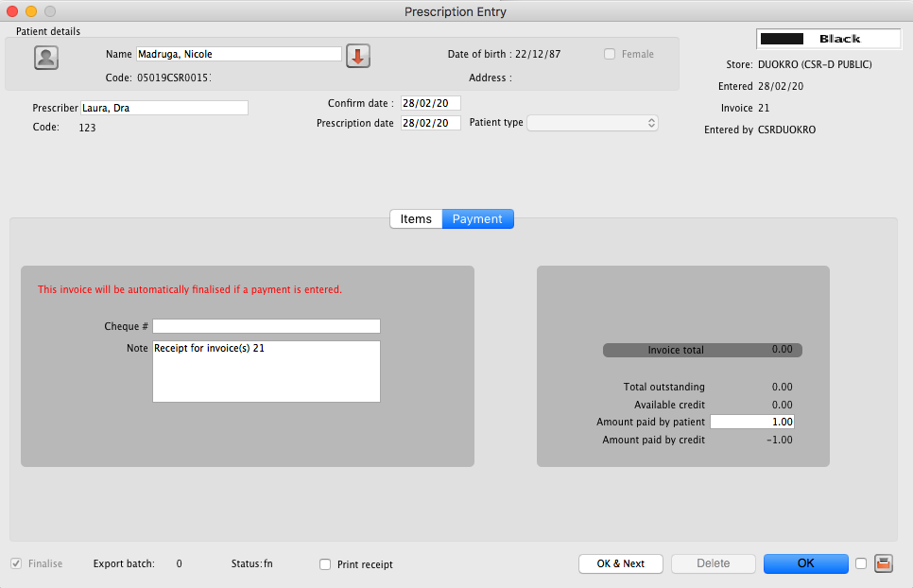This screenshot has width=913, height=588.
Task: Check the Female checkbox
Action: click(610, 54)
